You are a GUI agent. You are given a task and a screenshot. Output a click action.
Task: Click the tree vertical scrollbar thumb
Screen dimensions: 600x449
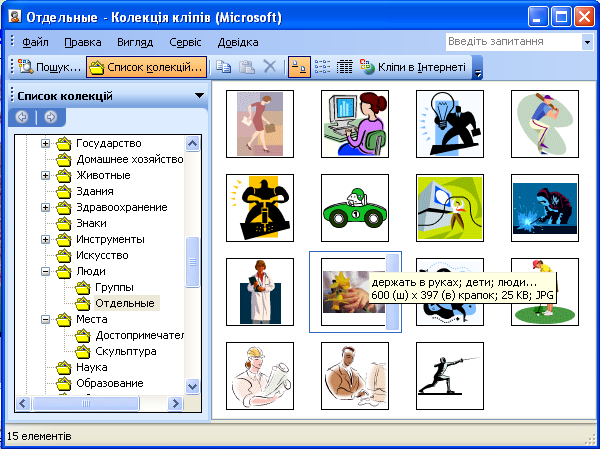coord(192,262)
